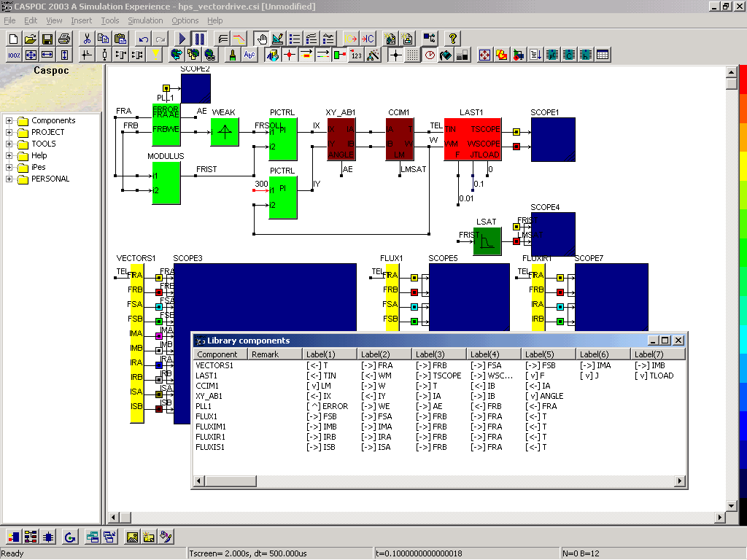747x560 pixels.
Task: Expand the TOOLS folder
Action: (x=9, y=144)
